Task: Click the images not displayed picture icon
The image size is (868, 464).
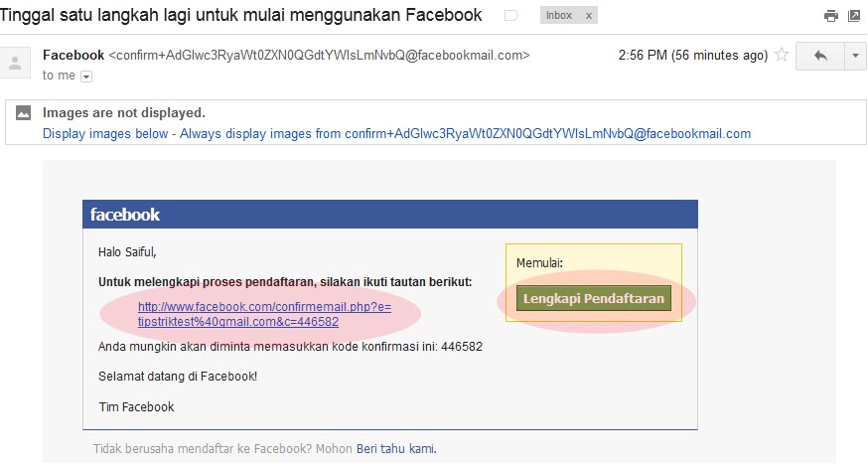Action: click(23, 112)
